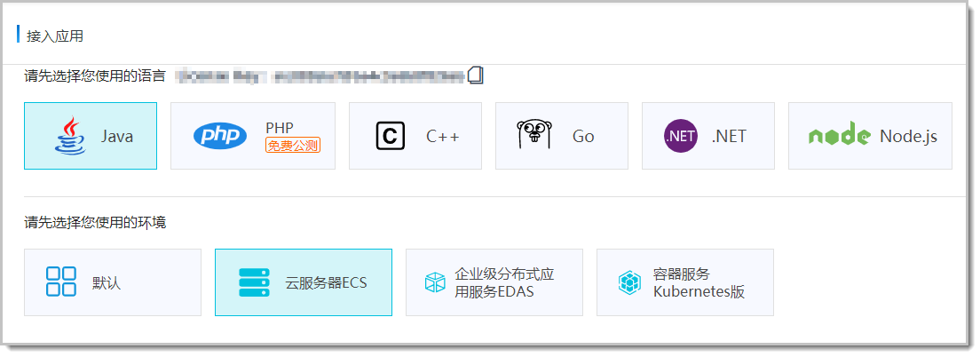
Task: Select the 默认 environment card
Action: click(113, 282)
